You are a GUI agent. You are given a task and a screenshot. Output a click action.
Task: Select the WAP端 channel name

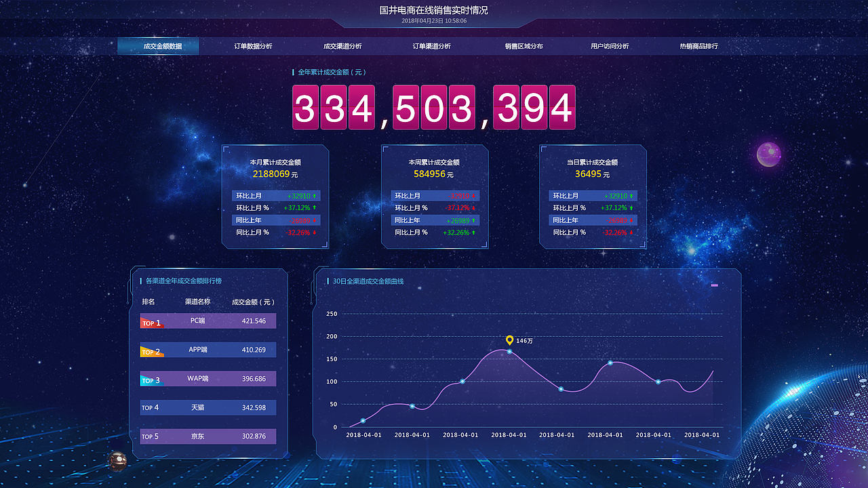click(x=197, y=378)
